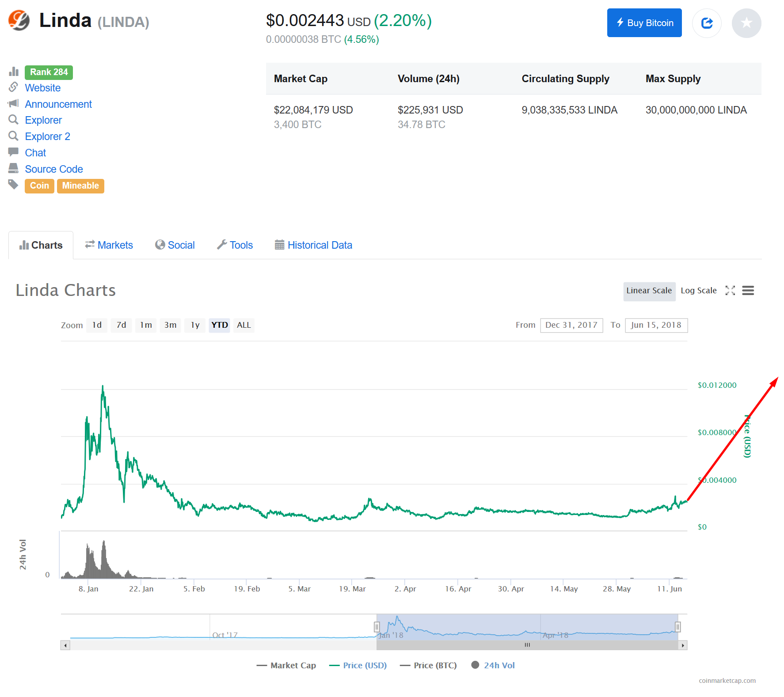Set chart zoom to 3m
The image size is (784, 697).
point(170,326)
